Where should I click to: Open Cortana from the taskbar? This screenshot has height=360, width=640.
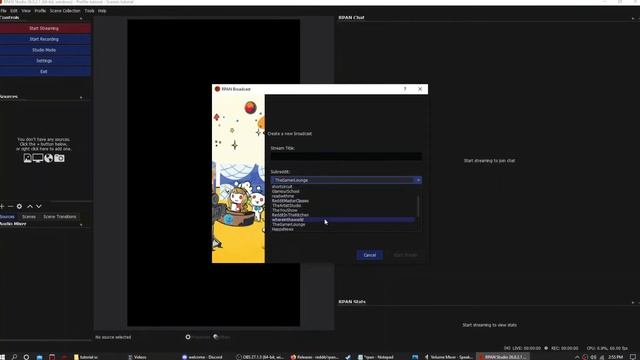tap(26, 357)
